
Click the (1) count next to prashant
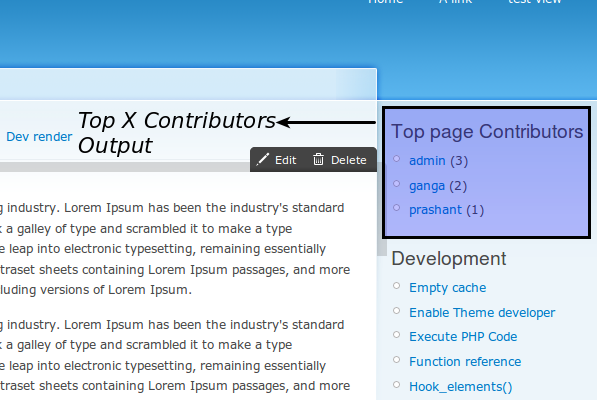(475, 210)
